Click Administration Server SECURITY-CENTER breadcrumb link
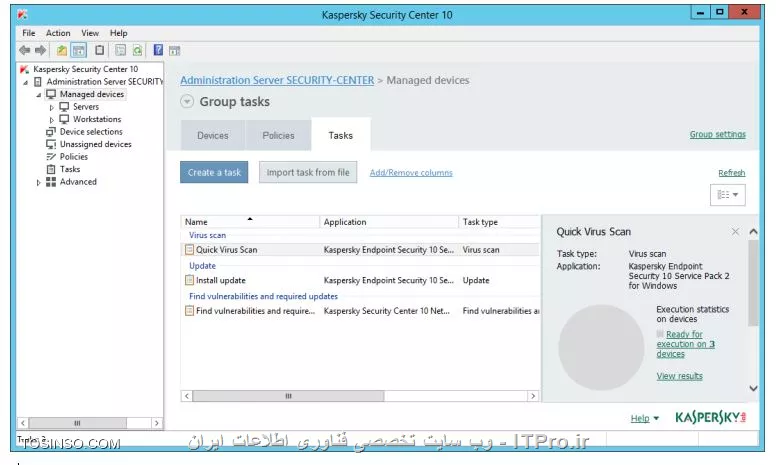This screenshot has width=776, height=465. [277, 80]
